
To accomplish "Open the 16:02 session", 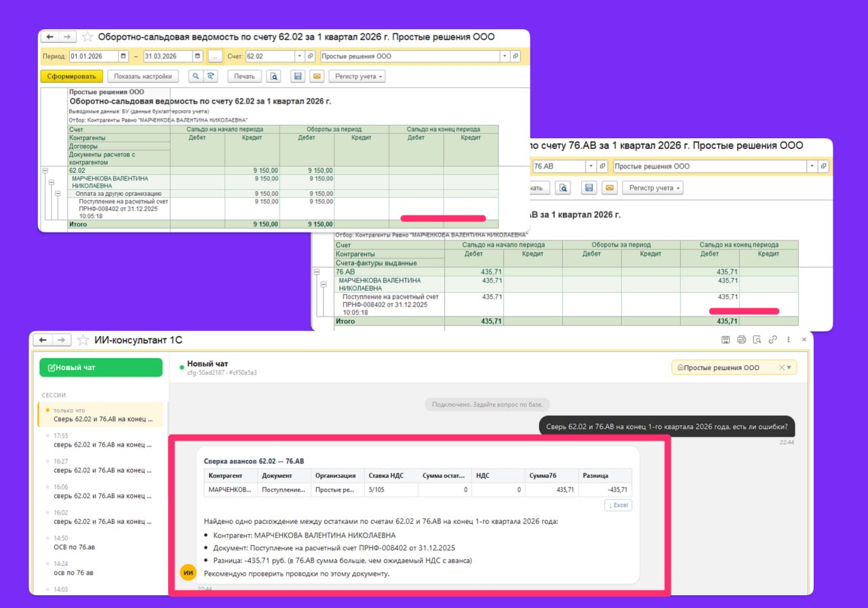I will (x=100, y=517).
